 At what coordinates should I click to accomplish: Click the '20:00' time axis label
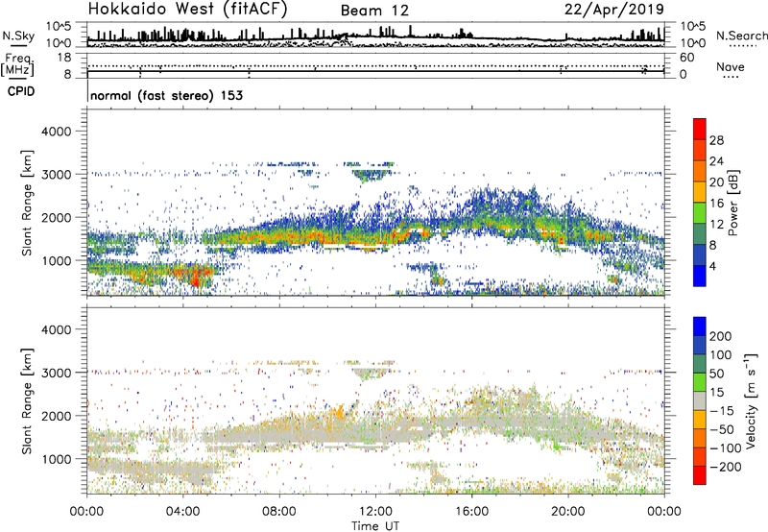pyautogui.click(x=567, y=512)
